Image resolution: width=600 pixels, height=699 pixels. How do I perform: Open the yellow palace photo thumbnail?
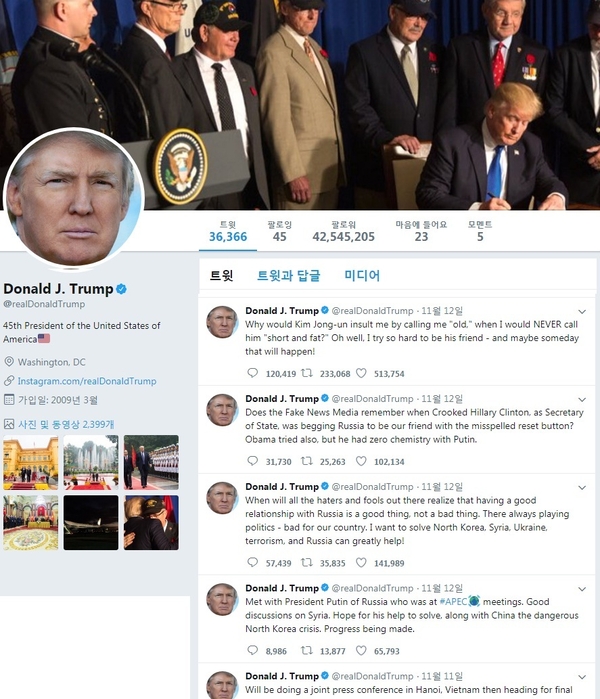point(31,462)
